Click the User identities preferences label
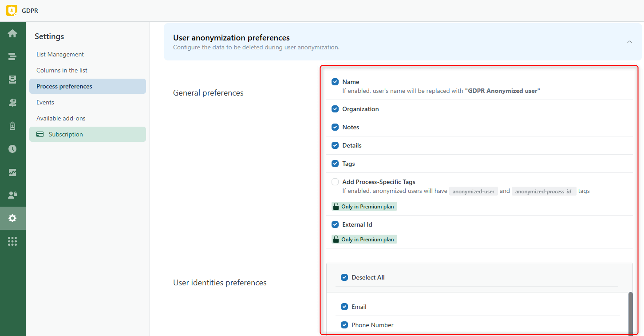Viewport: 644px width, 336px height. 220,283
